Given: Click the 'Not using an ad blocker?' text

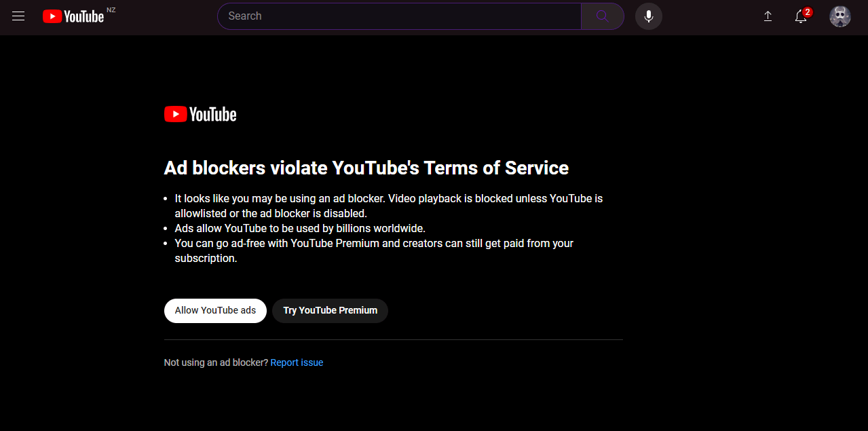Looking at the screenshot, I should [x=216, y=362].
